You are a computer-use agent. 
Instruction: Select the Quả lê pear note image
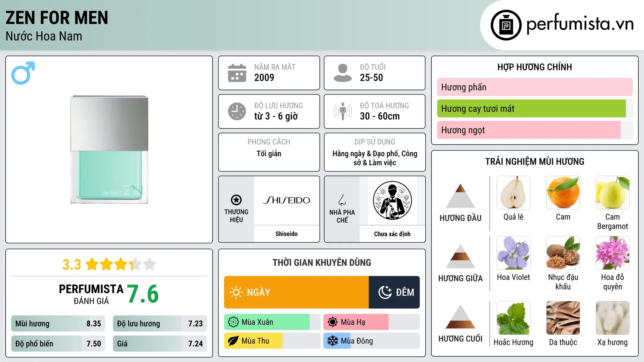514,193
